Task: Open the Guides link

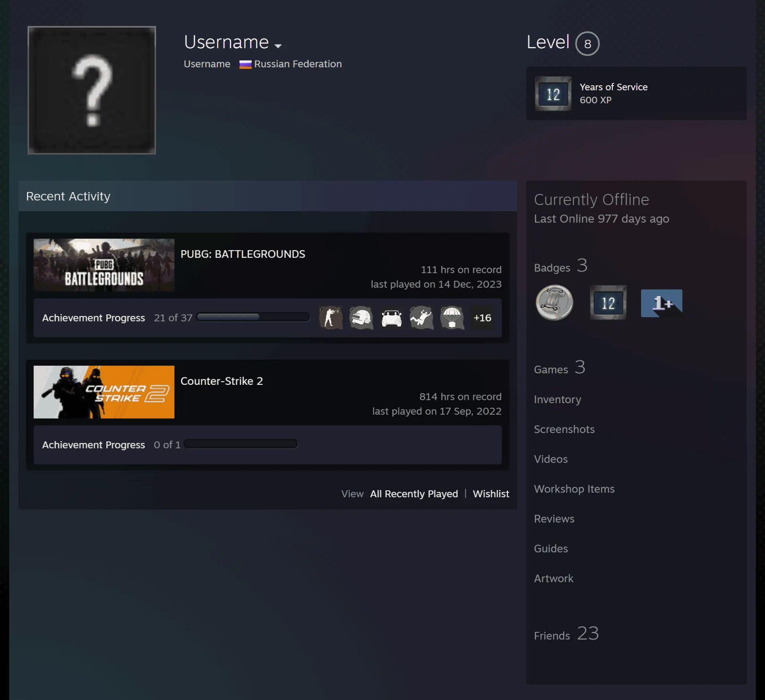Action: click(x=551, y=549)
